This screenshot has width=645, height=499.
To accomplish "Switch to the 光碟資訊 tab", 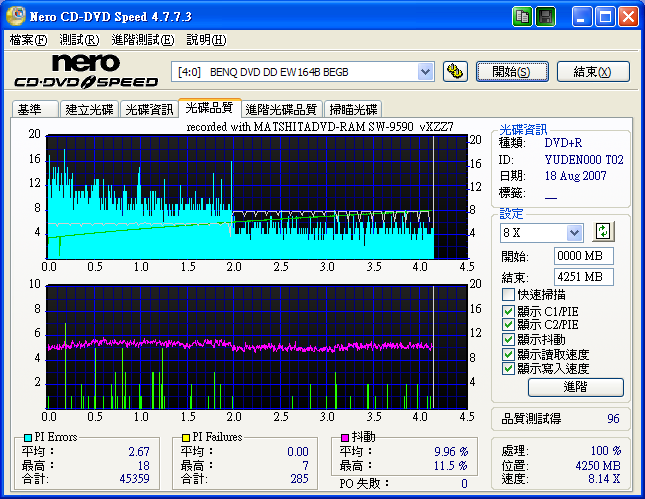I will pyautogui.click(x=149, y=109).
